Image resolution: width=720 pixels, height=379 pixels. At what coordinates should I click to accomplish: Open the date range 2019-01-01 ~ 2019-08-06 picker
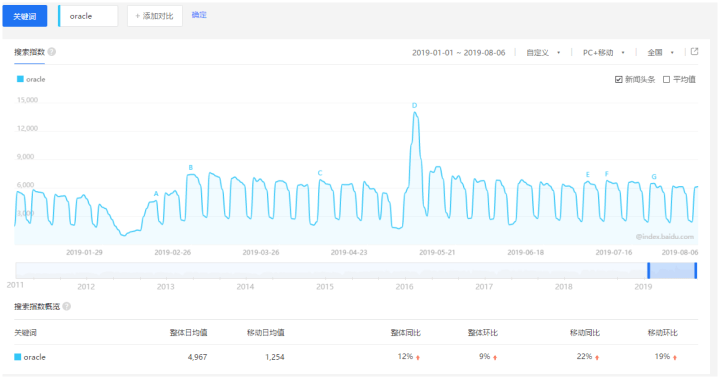458,53
